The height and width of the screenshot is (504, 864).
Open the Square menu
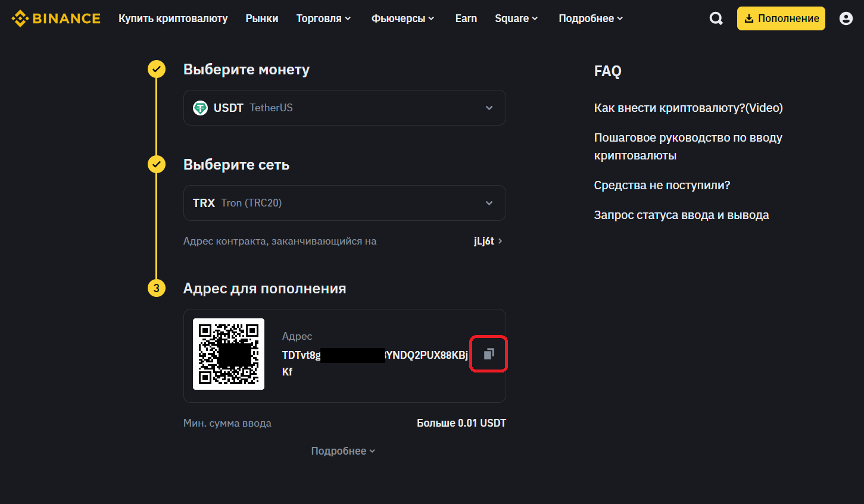pyautogui.click(x=516, y=18)
